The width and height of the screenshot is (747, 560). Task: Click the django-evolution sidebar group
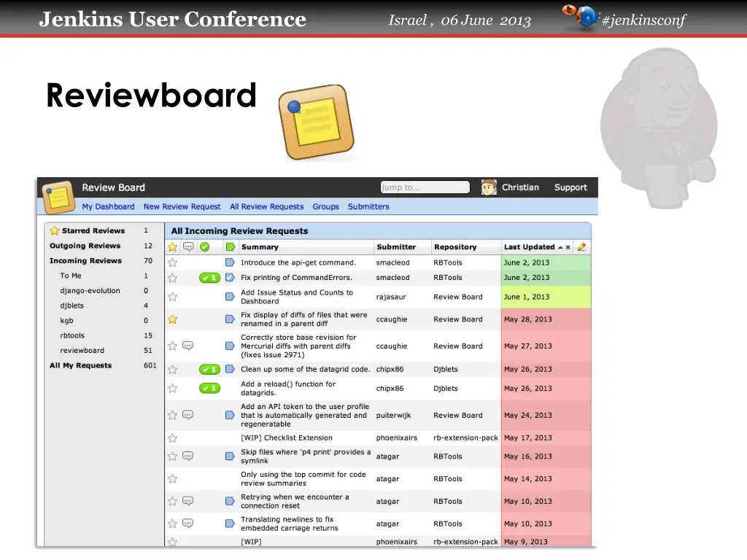pyautogui.click(x=90, y=290)
